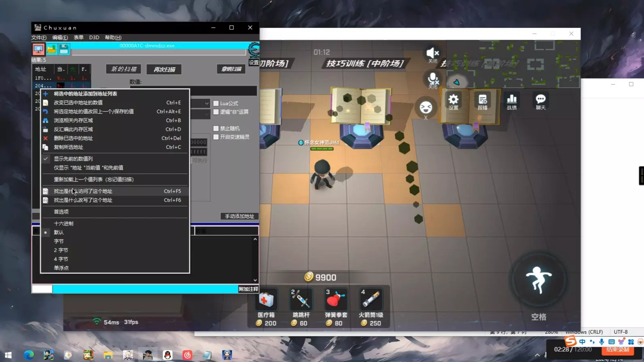
Task: Select the 4 字节 display type option
Action: 115,259
